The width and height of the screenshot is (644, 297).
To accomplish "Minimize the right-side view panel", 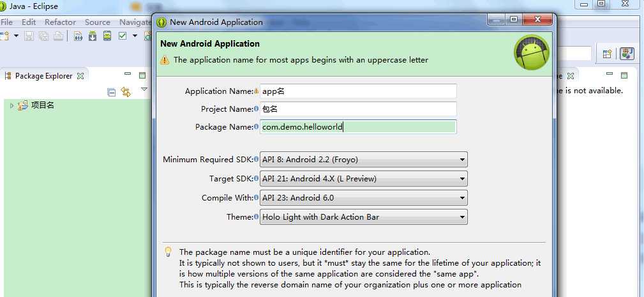I will click(x=610, y=74).
